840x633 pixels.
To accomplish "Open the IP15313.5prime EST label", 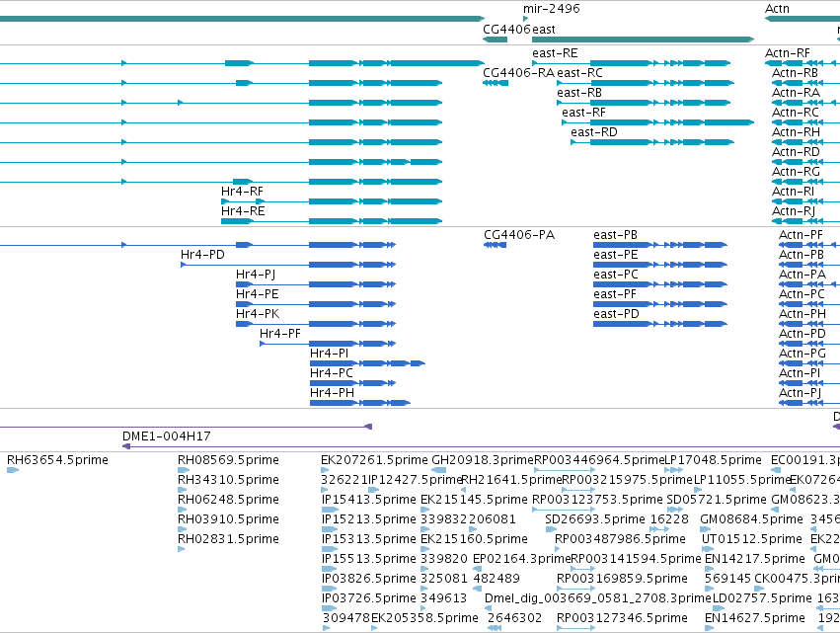I will click(369, 540).
